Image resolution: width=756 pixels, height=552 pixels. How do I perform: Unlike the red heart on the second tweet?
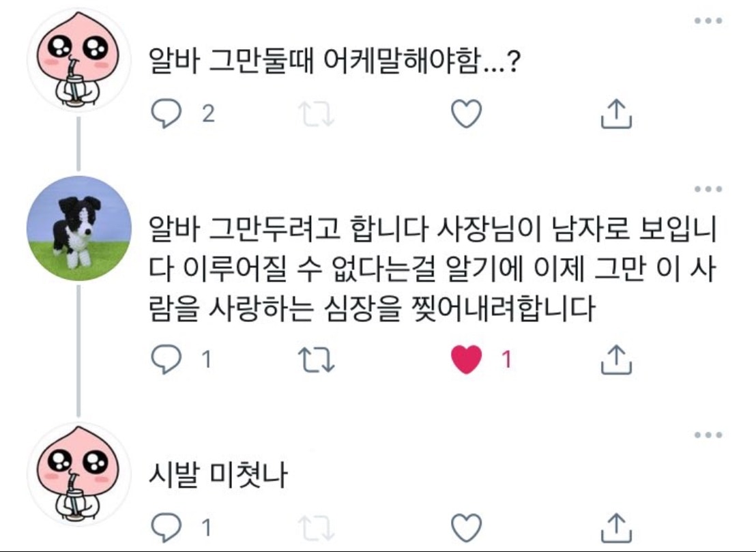click(466, 358)
